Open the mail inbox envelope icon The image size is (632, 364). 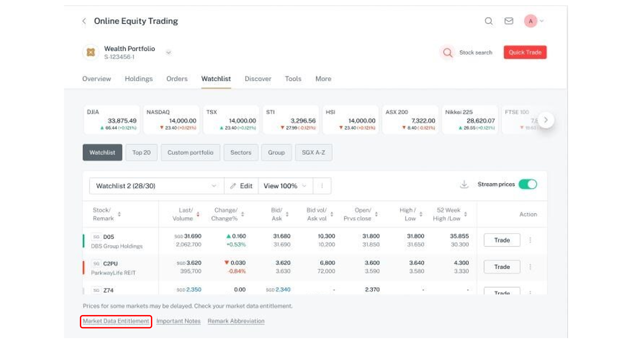tap(509, 21)
